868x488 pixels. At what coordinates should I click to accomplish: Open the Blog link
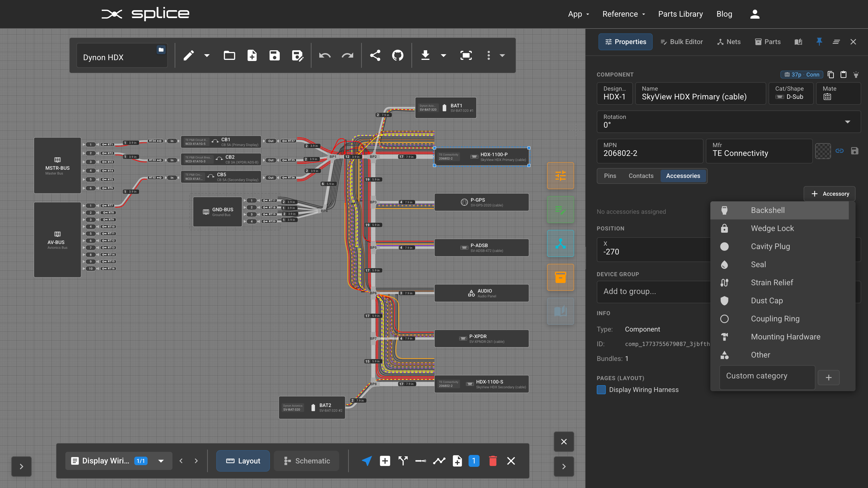coord(724,14)
